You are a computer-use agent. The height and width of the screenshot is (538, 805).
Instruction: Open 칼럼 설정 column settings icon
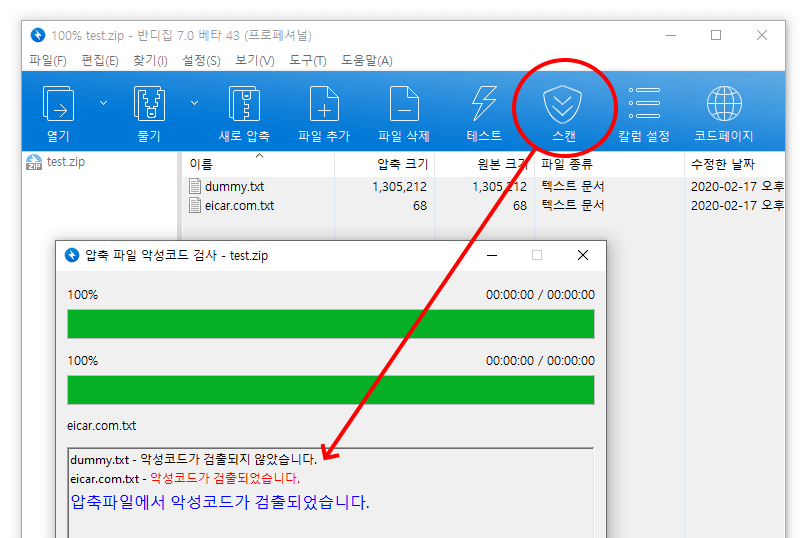644,103
